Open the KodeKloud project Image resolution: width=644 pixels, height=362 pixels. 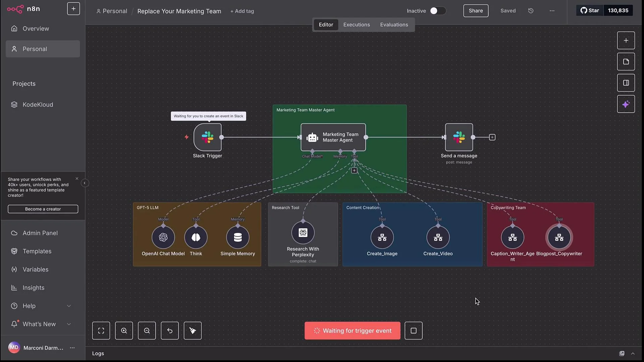[x=43, y=105]
